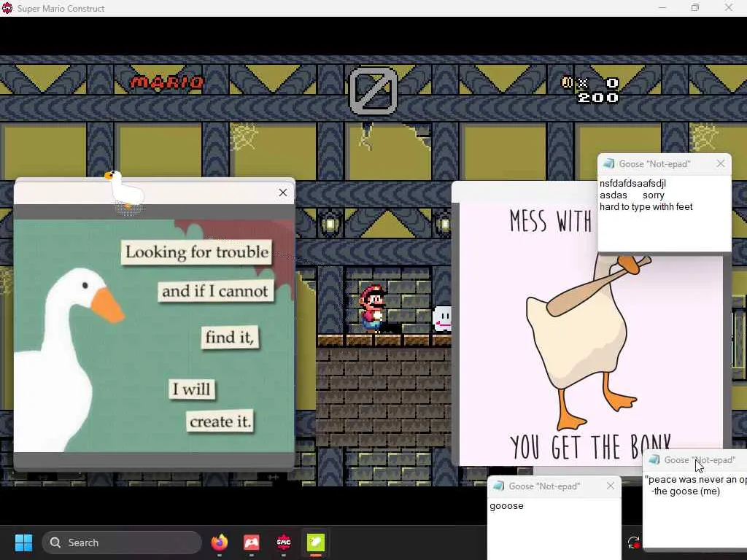Click the "MESS WITH" meme heading
This screenshot has width=747, height=560.
tap(551, 222)
